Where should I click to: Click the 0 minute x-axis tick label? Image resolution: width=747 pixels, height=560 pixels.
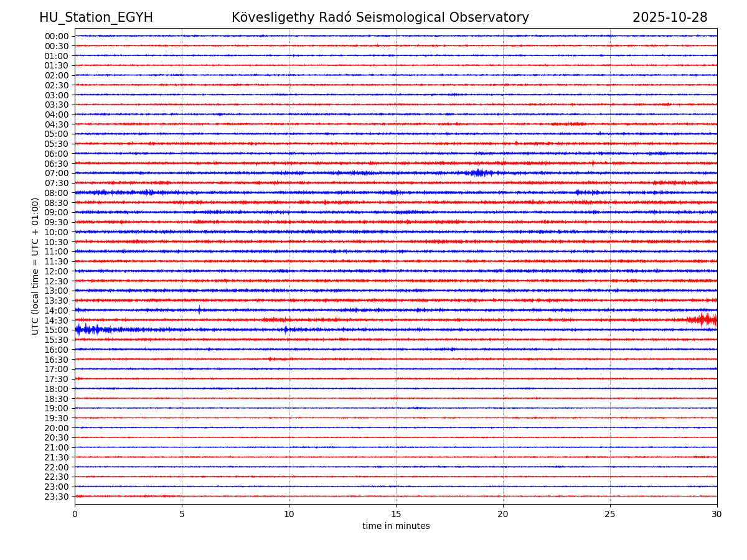point(75,514)
